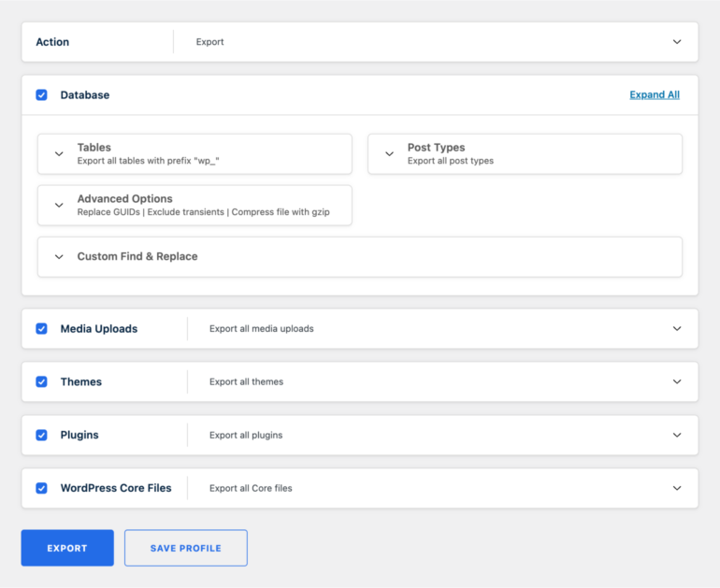Click the Post Types panel title

tap(436, 148)
